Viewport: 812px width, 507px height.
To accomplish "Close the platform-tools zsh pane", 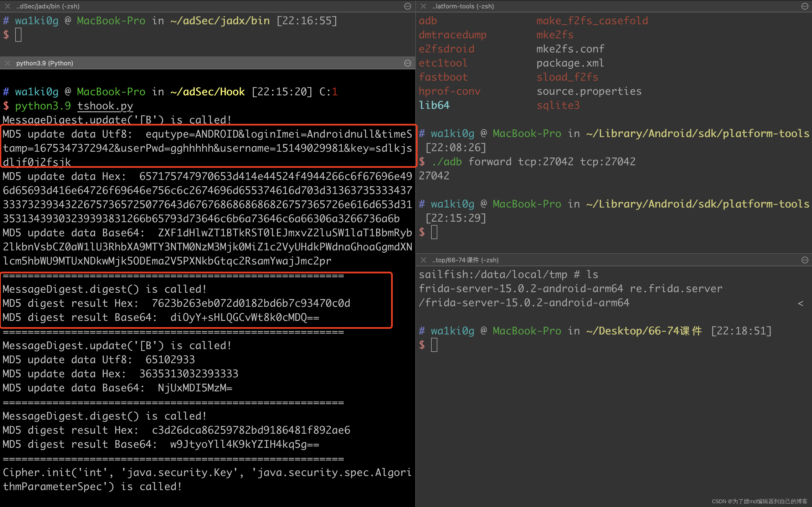I will point(423,6).
